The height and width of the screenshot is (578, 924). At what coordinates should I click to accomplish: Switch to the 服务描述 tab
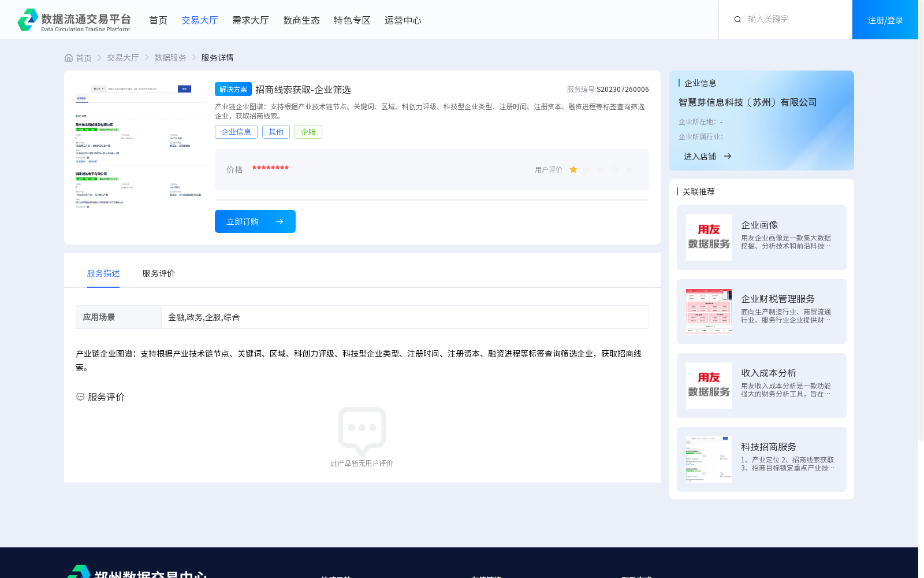coord(103,273)
